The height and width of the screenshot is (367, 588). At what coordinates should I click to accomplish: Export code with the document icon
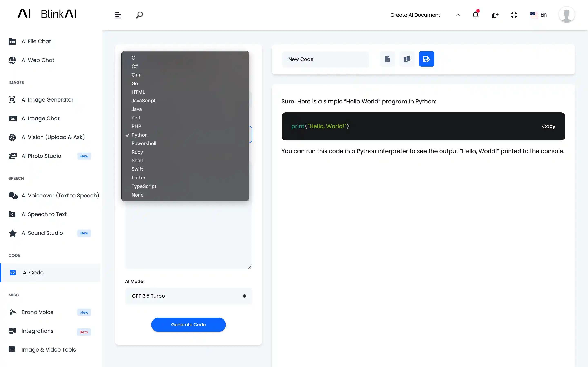pos(387,59)
